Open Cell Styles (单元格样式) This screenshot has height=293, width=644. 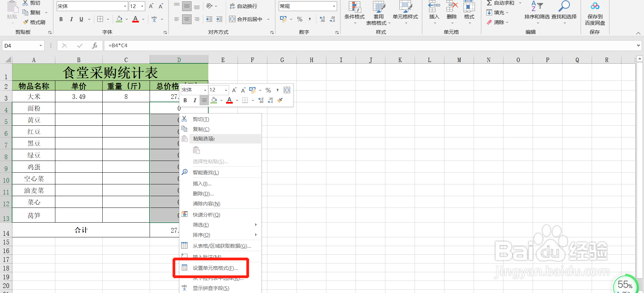point(406,13)
